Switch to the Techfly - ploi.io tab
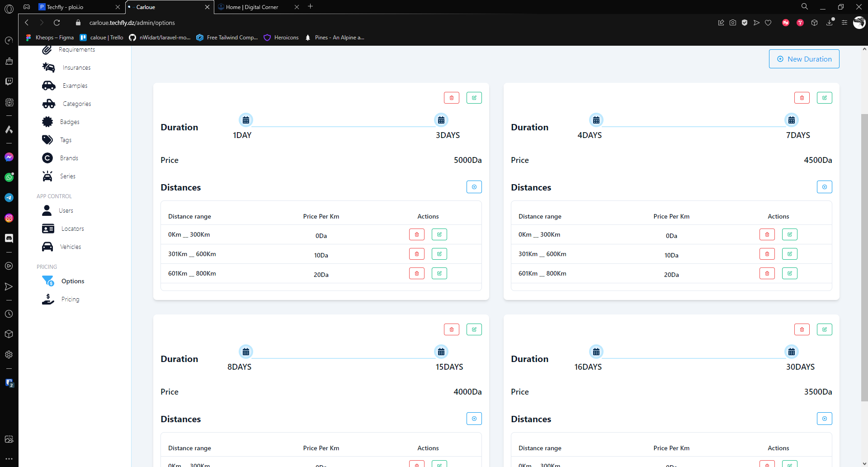This screenshot has height=467, width=868. (x=77, y=7)
